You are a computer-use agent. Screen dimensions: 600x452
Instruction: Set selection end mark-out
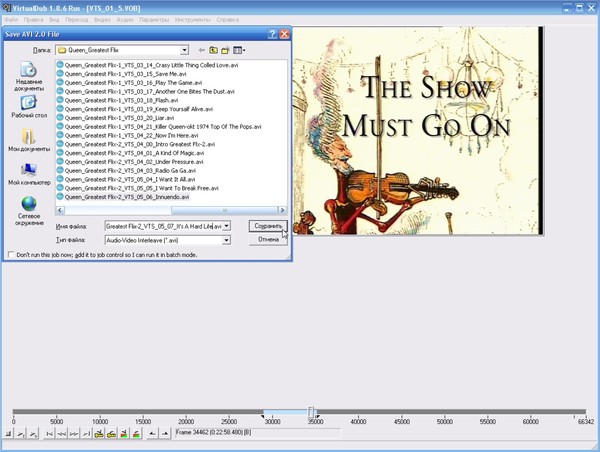pyautogui.click(x=165, y=434)
